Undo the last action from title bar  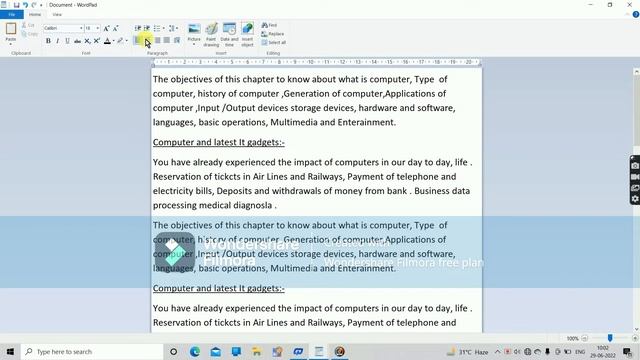pyautogui.click(x=25, y=5)
